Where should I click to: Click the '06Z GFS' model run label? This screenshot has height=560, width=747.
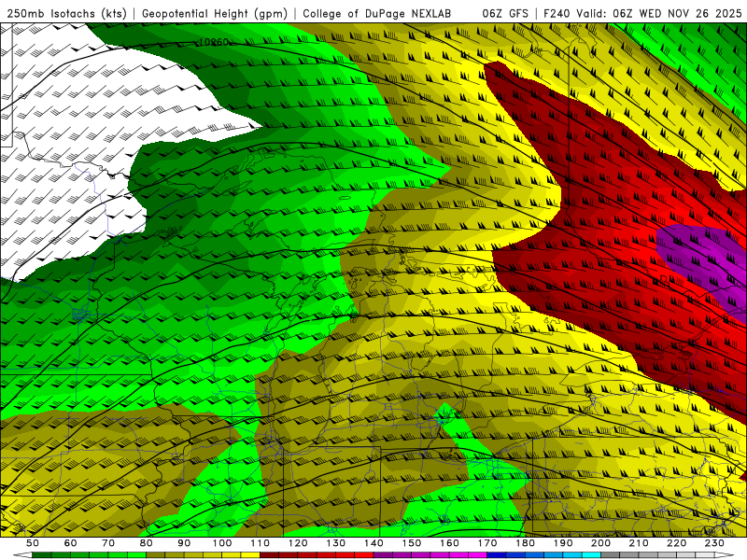[505, 13]
